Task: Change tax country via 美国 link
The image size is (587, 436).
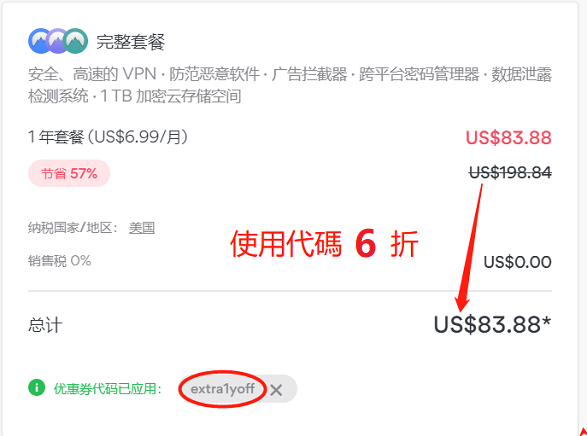Action: pos(142,228)
